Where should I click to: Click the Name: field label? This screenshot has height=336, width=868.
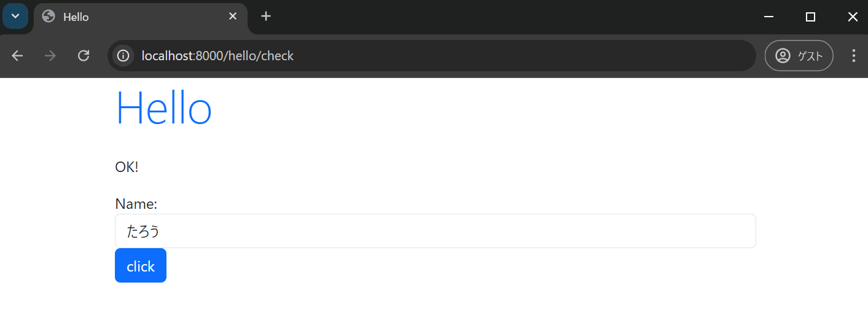[136, 204]
